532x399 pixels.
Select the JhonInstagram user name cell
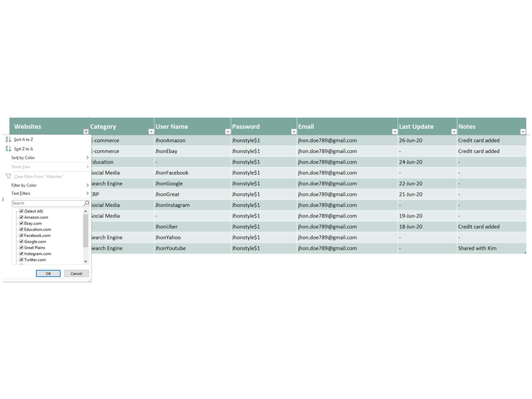pos(192,205)
